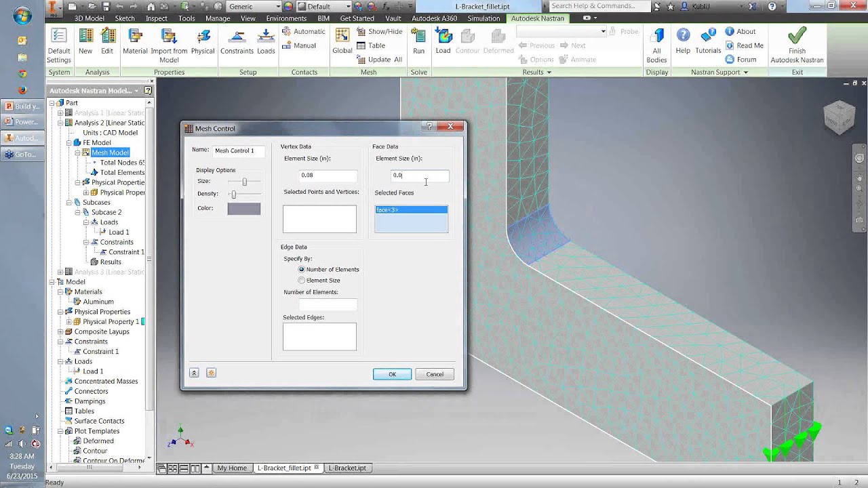Expand the Analysis 3 tree node
The height and width of the screenshot is (488, 868).
60,272
